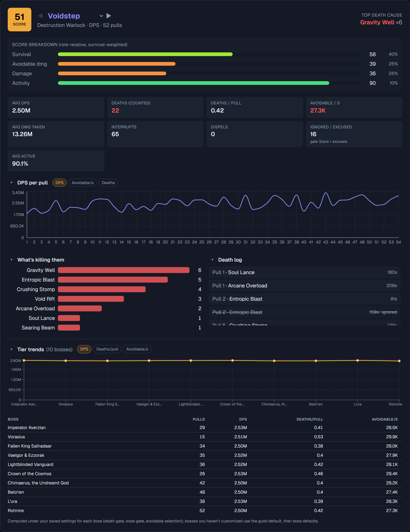410x532 pixels.
Task: Select the Lightblinded Vanguard row
Action: coord(205,464)
